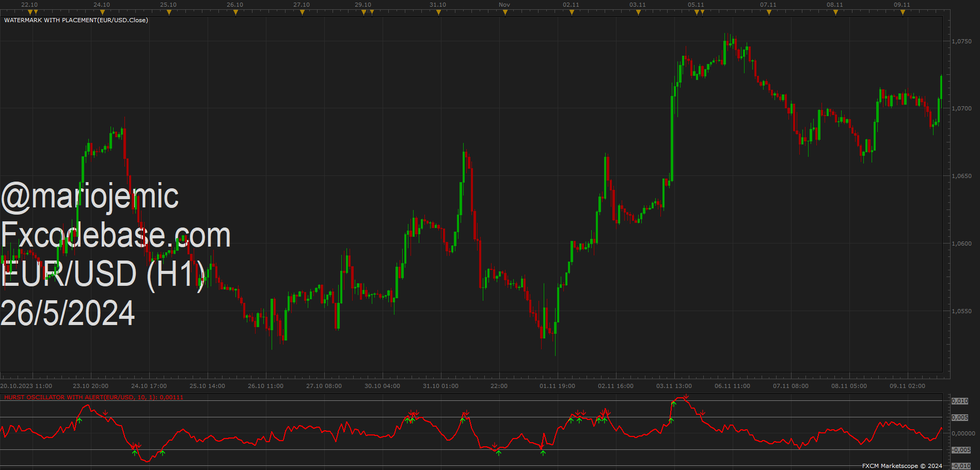Click the 27.10 08:00 time axis label
Screen dimensions: 980x470
click(324, 386)
